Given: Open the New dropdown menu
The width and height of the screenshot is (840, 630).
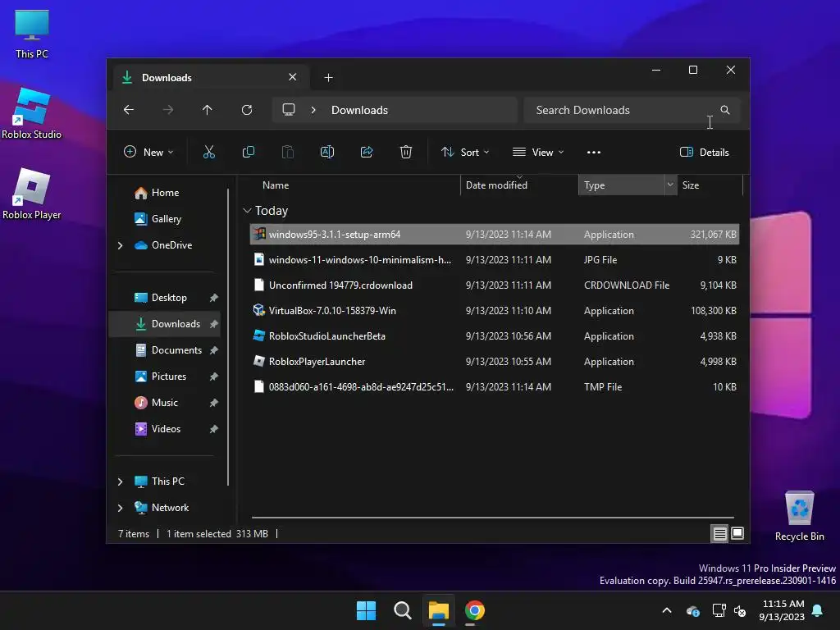Looking at the screenshot, I should pos(148,152).
